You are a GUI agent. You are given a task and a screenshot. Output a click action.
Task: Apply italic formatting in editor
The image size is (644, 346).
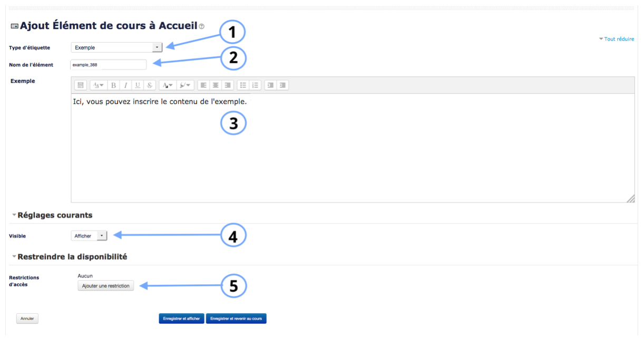(x=125, y=85)
